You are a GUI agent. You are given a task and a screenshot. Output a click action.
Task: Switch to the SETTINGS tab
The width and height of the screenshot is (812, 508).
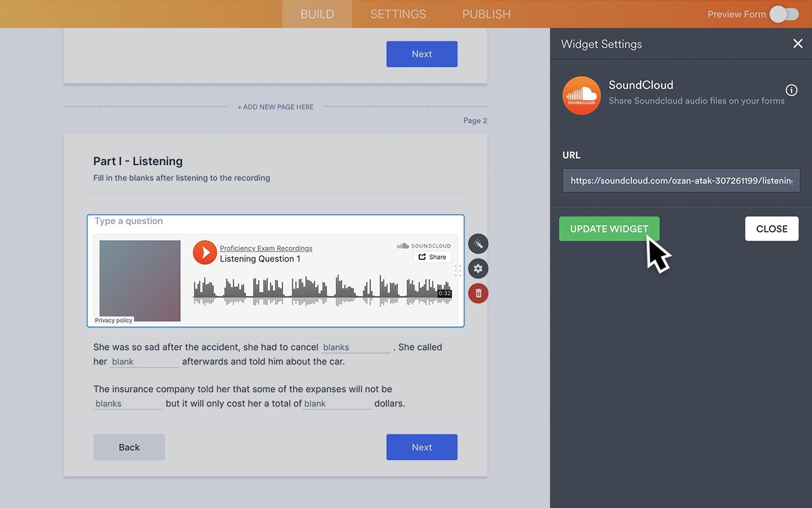pos(398,13)
